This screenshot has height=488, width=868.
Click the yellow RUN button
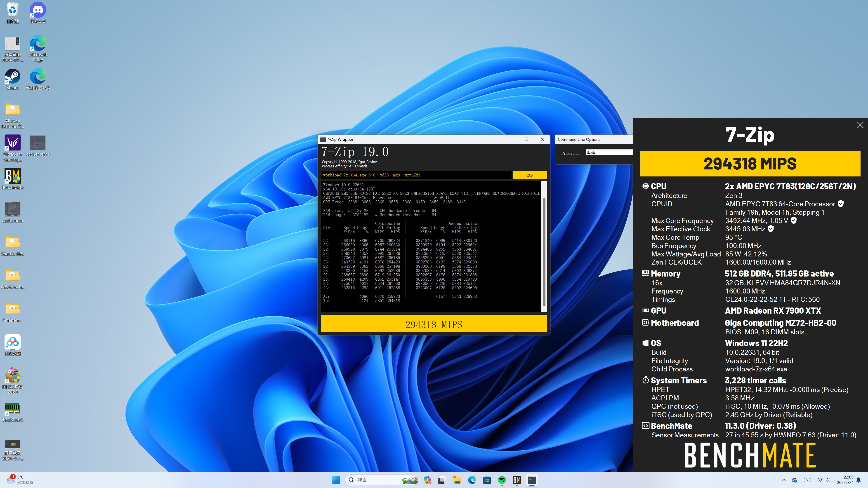[x=530, y=175]
